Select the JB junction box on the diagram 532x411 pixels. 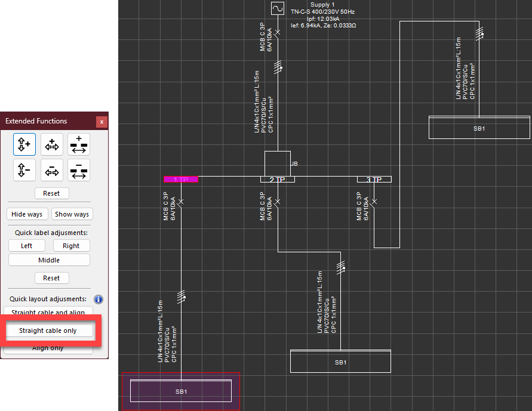(277, 163)
